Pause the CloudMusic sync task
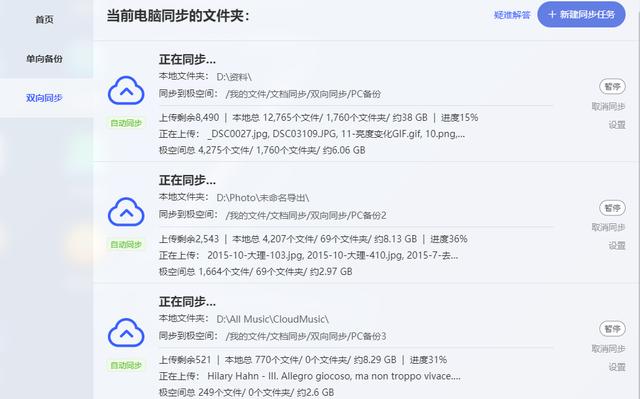 click(x=612, y=328)
